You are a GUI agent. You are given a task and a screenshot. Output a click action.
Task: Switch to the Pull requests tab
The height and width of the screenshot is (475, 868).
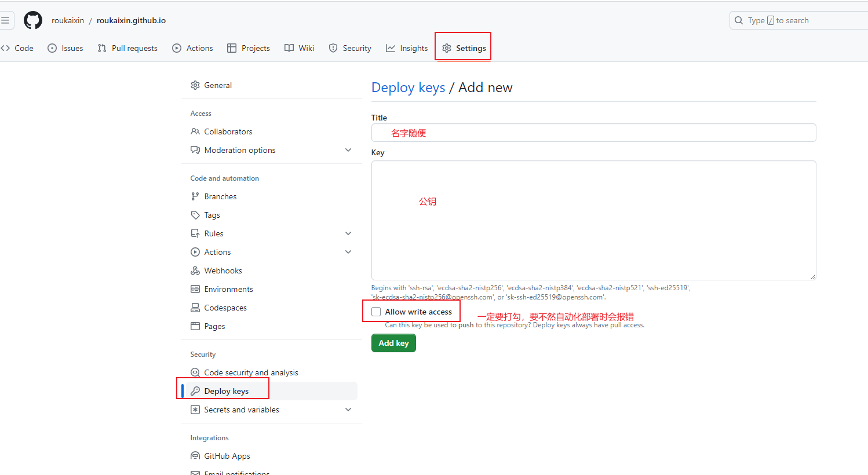(127, 48)
